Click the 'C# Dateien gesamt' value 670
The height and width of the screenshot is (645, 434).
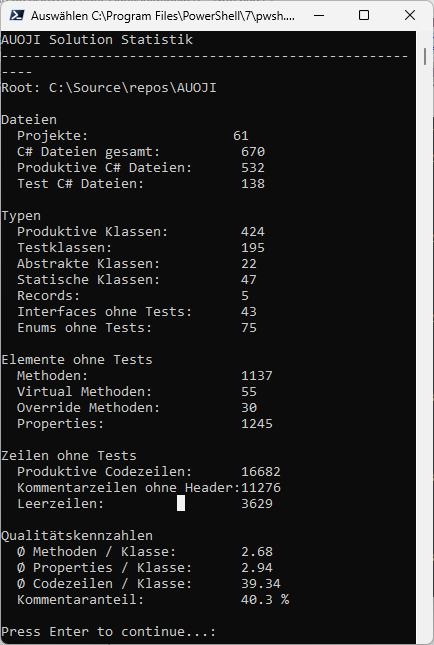[253, 152]
